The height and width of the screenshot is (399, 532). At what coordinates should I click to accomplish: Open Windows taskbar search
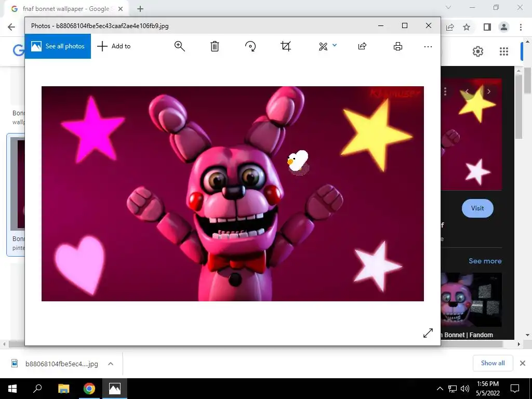click(37, 389)
